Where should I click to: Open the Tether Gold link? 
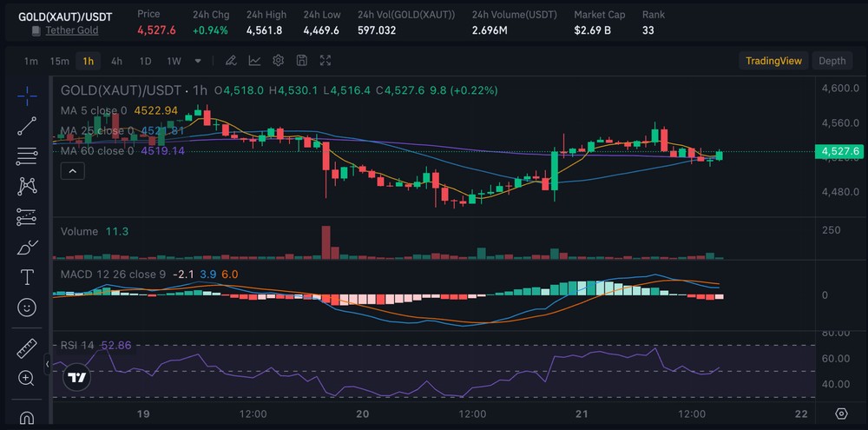click(72, 30)
